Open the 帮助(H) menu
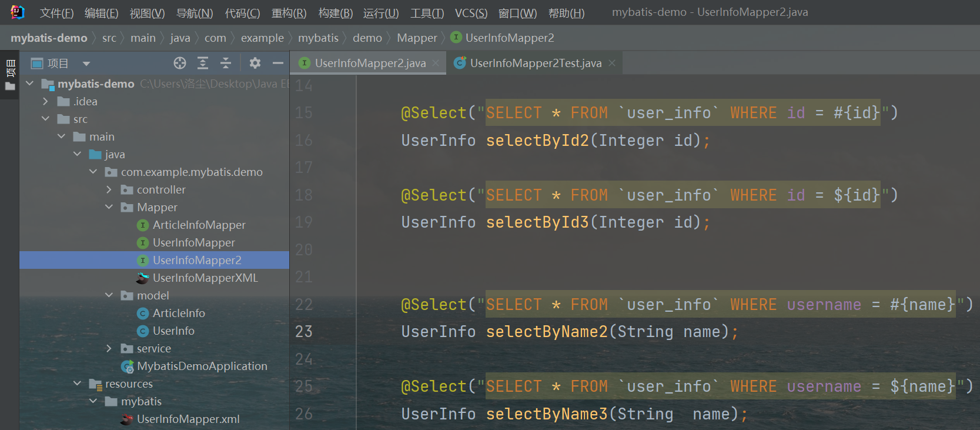The height and width of the screenshot is (430, 980). [x=566, y=13]
